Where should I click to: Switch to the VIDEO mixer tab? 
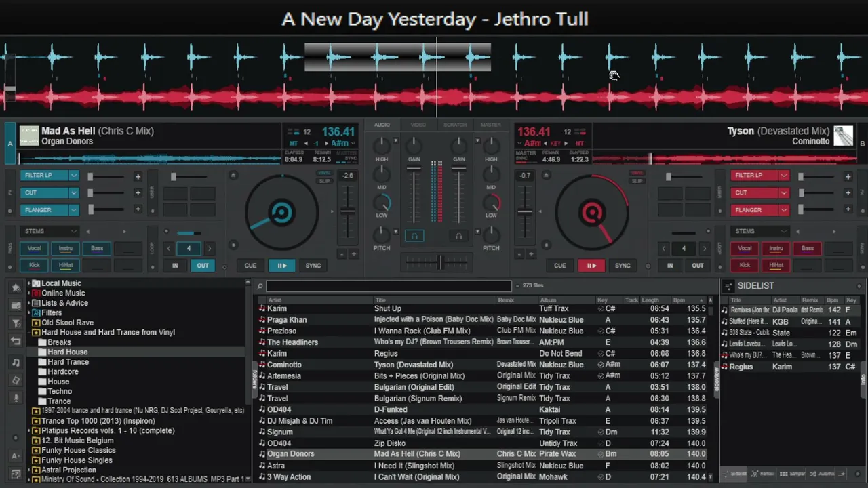(x=418, y=125)
